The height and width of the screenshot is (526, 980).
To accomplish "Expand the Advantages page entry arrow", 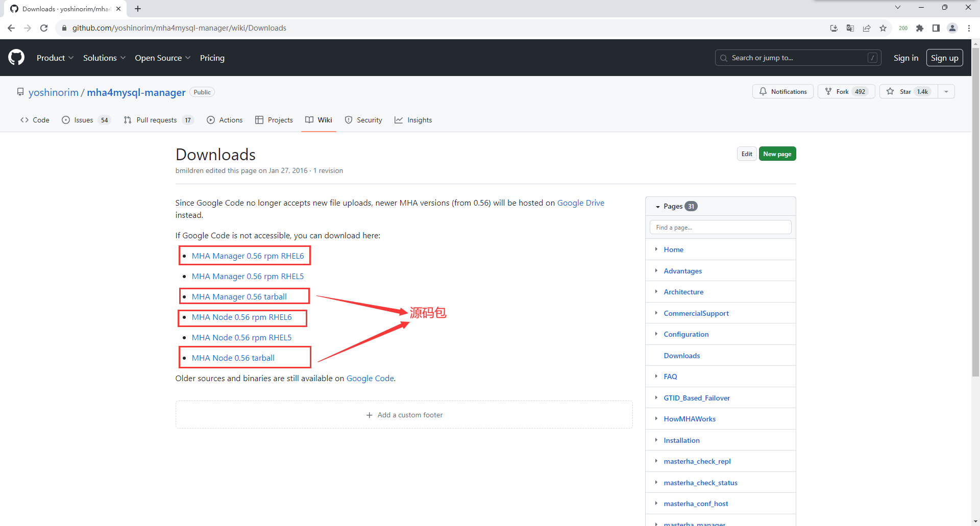I will click(x=656, y=270).
